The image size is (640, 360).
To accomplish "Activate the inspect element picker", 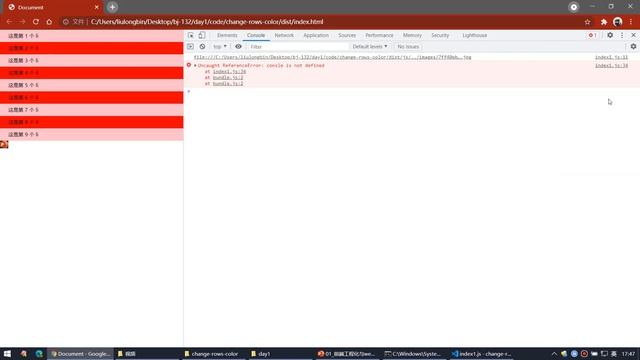I will pos(191,36).
